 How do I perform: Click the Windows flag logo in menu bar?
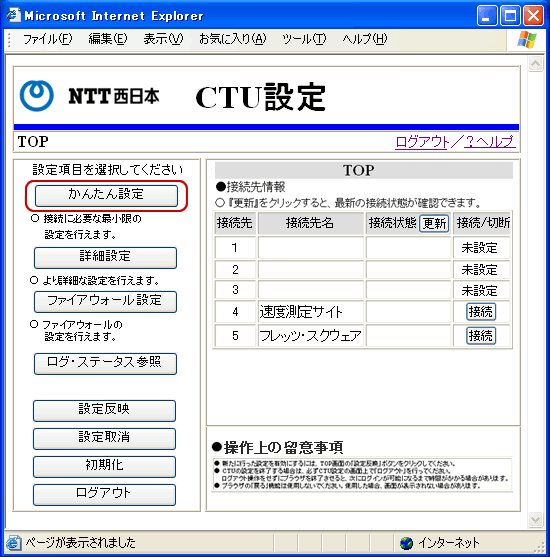(527, 39)
